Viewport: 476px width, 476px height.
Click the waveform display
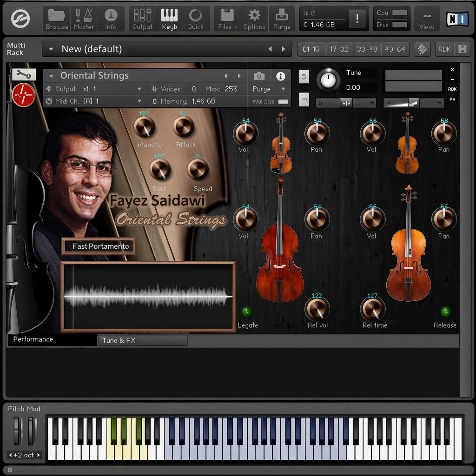click(x=148, y=297)
